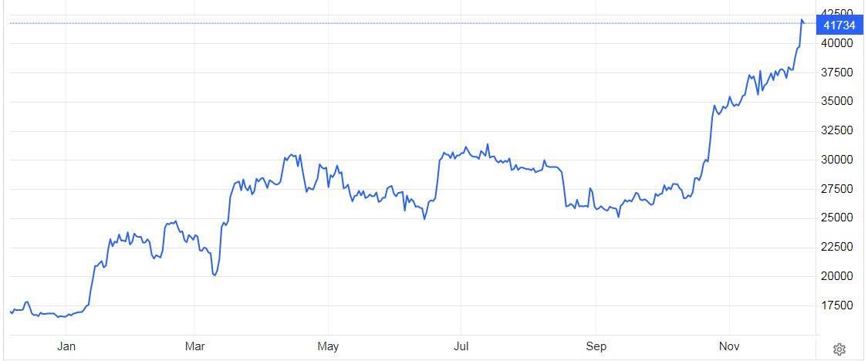The width and height of the screenshot is (868, 361).
Task: Select the 32500 price axis label
Action: coord(837,130)
